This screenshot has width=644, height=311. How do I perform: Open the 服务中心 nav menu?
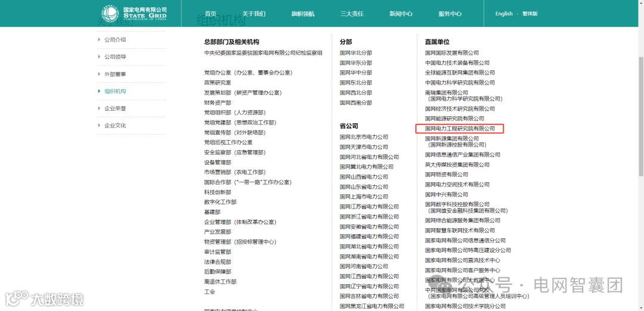point(450,14)
